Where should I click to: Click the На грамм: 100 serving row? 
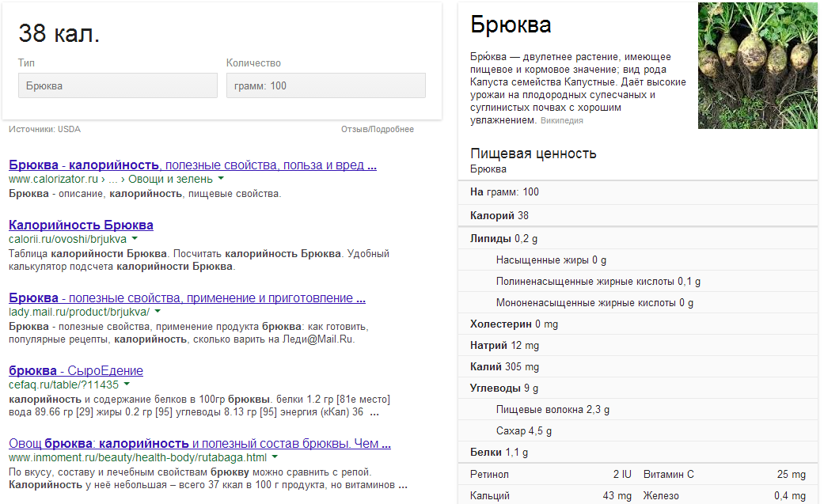click(x=504, y=192)
